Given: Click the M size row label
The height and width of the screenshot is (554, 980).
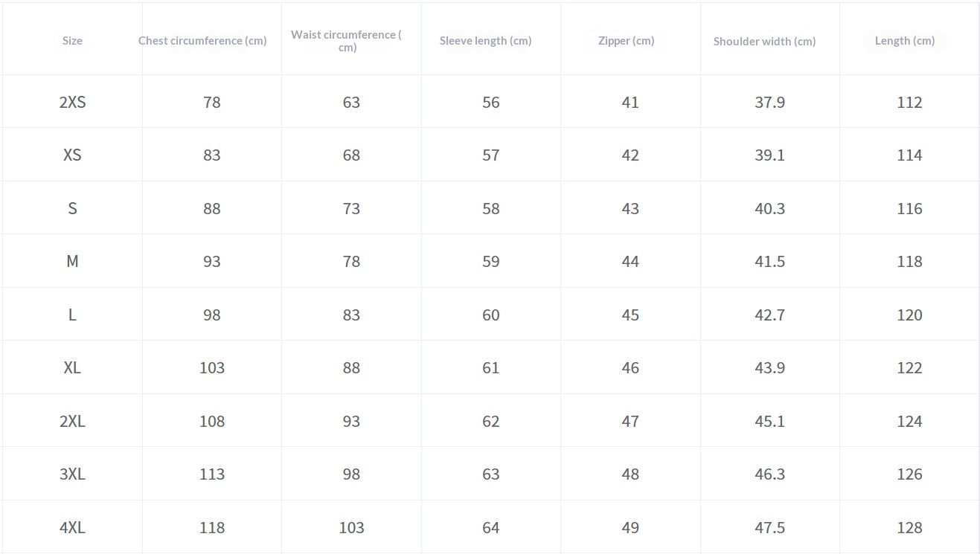Looking at the screenshot, I should pyautogui.click(x=72, y=262).
